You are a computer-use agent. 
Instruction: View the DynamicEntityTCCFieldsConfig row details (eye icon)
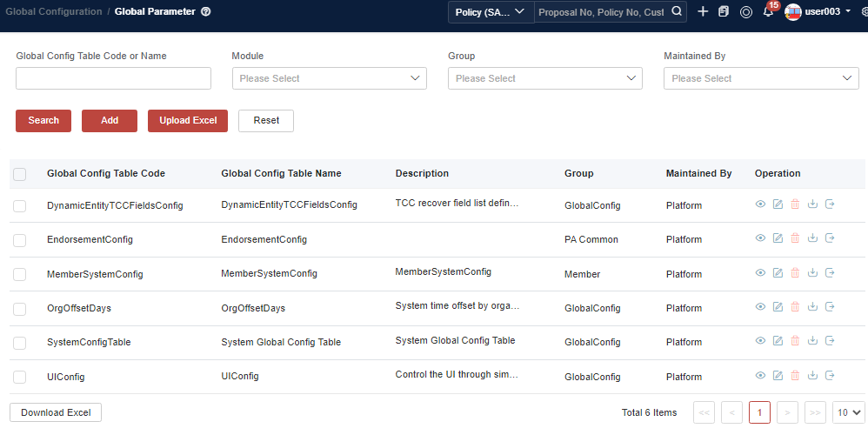(761, 204)
